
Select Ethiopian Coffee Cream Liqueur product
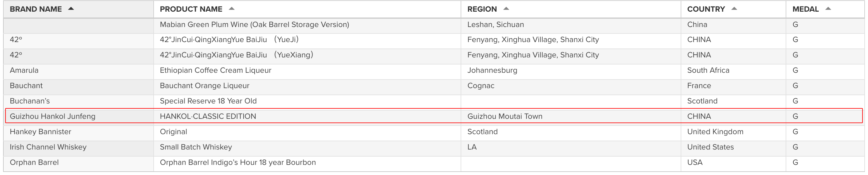pos(215,70)
